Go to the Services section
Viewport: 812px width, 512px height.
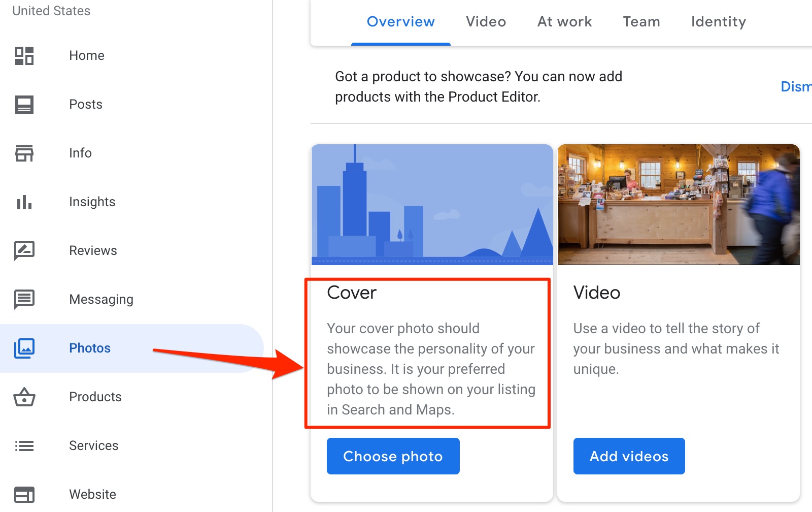93,445
